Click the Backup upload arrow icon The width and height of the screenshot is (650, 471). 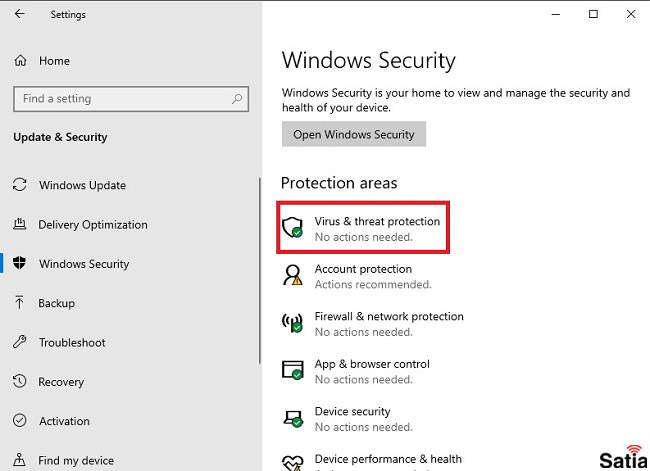click(19, 303)
